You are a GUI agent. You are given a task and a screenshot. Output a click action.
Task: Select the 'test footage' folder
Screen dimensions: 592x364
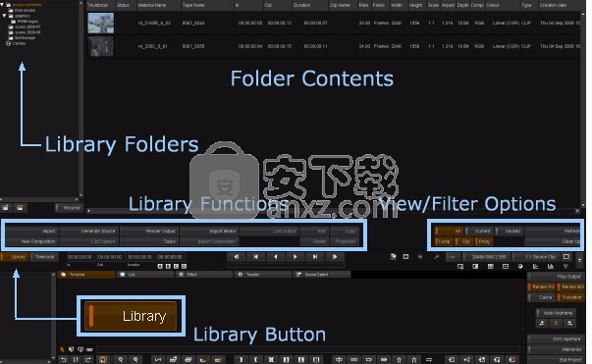[x=25, y=37]
